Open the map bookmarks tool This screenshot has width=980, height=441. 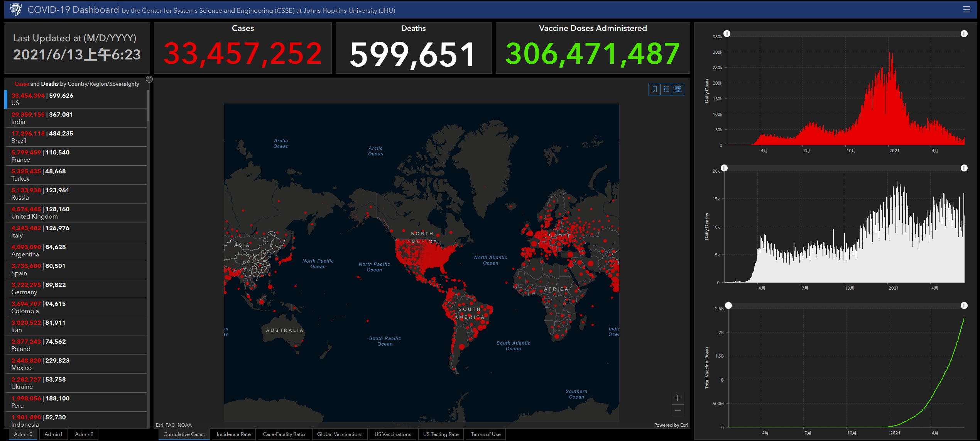click(655, 89)
